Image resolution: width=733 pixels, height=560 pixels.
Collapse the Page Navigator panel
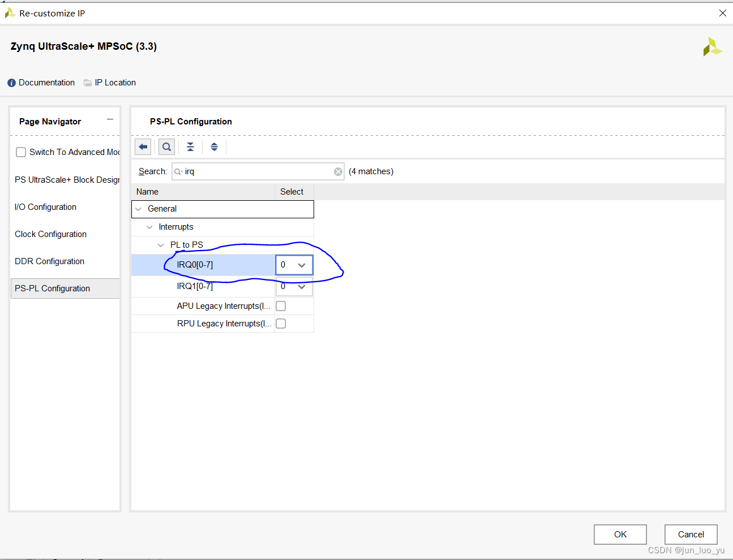110,119
